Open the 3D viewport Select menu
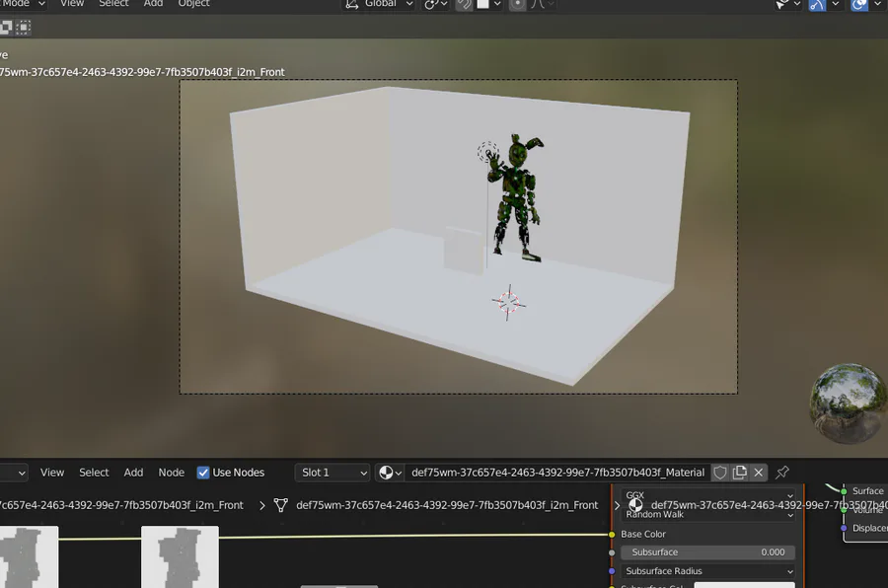This screenshot has height=588, width=888. pyautogui.click(x=113, y=3)
